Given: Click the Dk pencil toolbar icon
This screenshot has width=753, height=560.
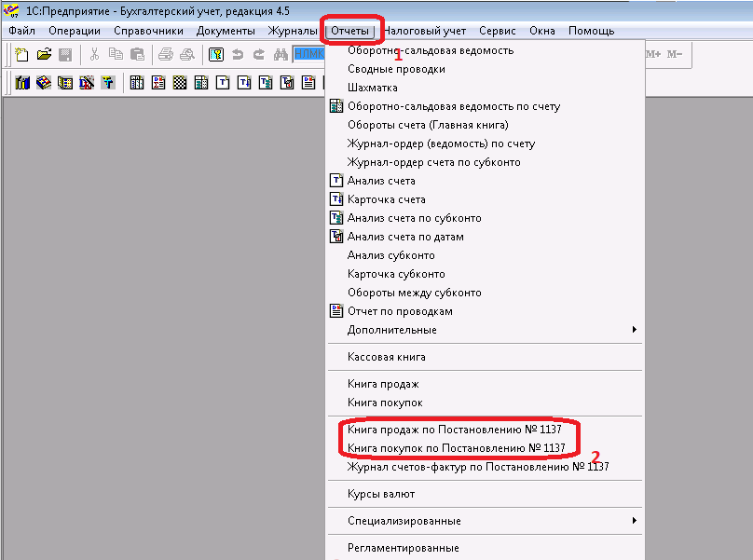Looking at the screenshot, I should coord(87,83).
